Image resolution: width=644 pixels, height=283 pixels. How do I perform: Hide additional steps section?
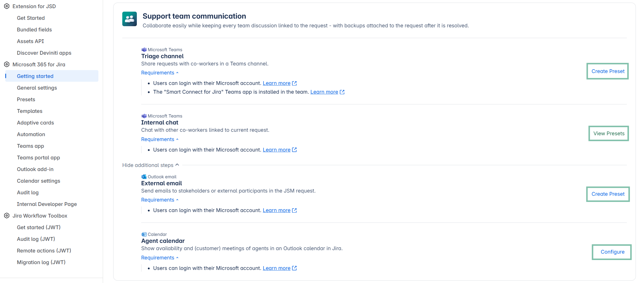click(x=151, y=165)
